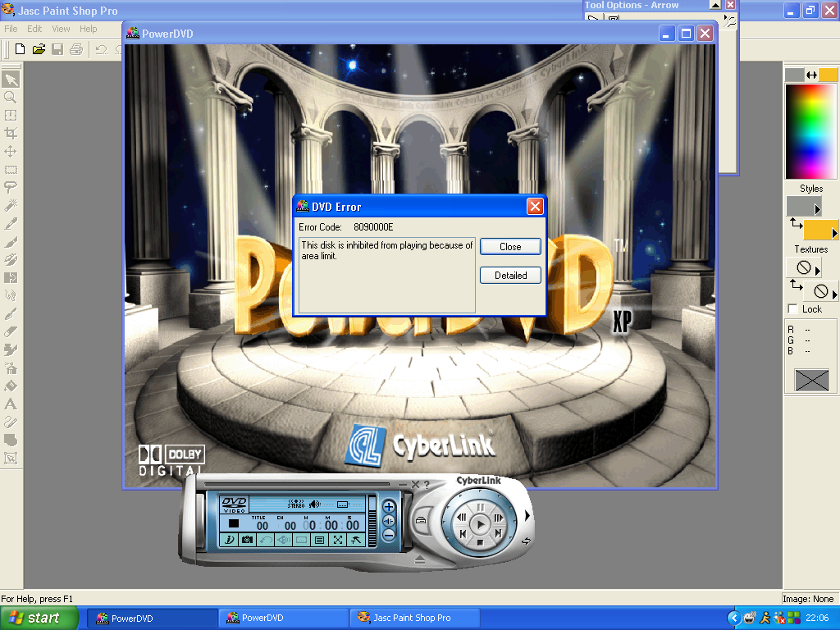Expand the gray foreground Styles flyout arrow
Image resolution: width=840 pixels, height=630 pixels.
pos(818,209)
